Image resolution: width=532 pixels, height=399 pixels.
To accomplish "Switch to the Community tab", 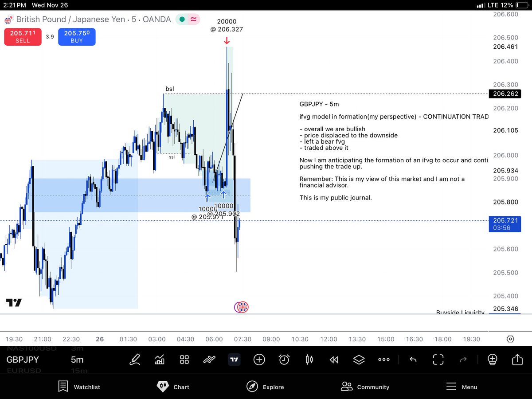I will coord(365,387).
